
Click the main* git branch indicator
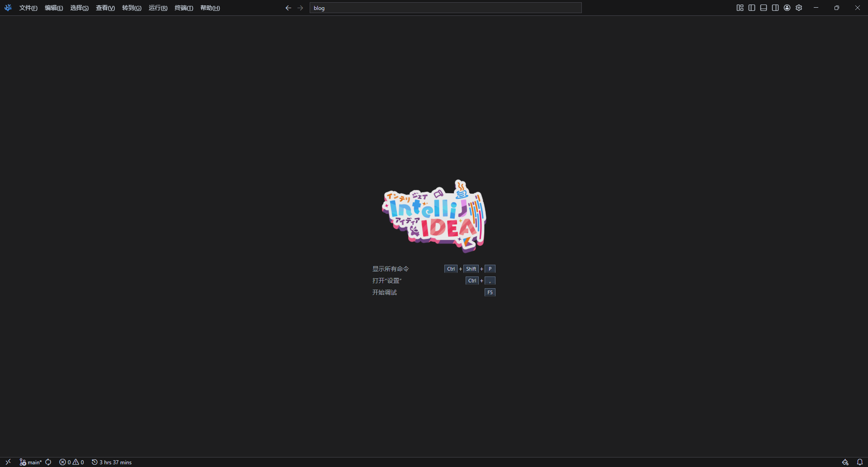pyautogui.click(x=31, y=462)
